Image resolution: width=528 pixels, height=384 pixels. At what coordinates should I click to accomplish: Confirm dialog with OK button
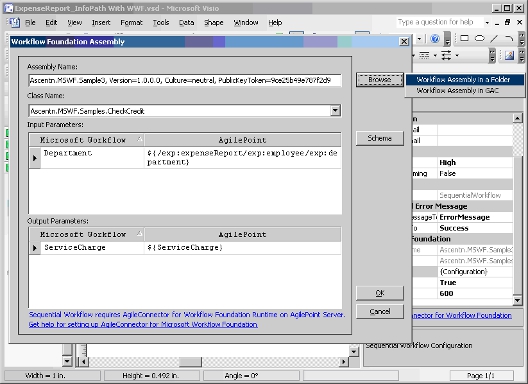click(380, 293)
